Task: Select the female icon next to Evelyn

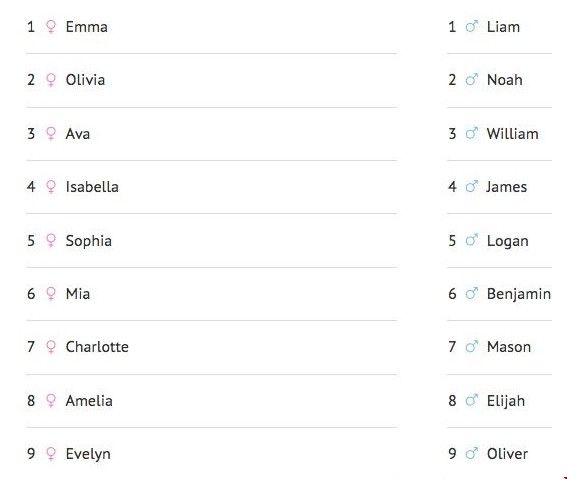Action: pyautogui.click(x=51, y=454)
